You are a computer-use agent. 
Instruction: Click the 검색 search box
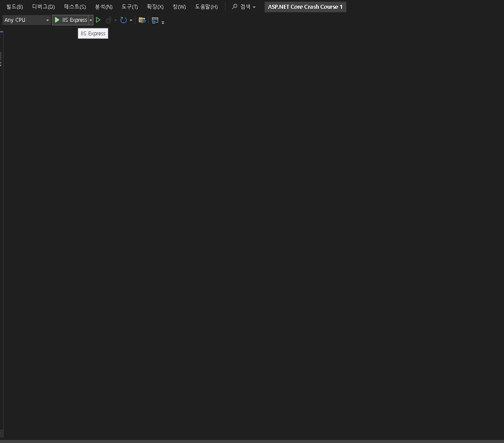[244, 7]
